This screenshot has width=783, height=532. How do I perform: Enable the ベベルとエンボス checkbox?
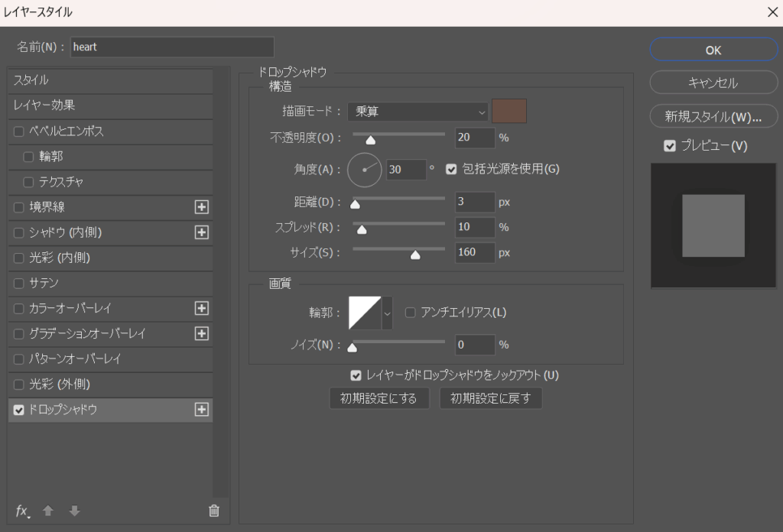point(19,131)
